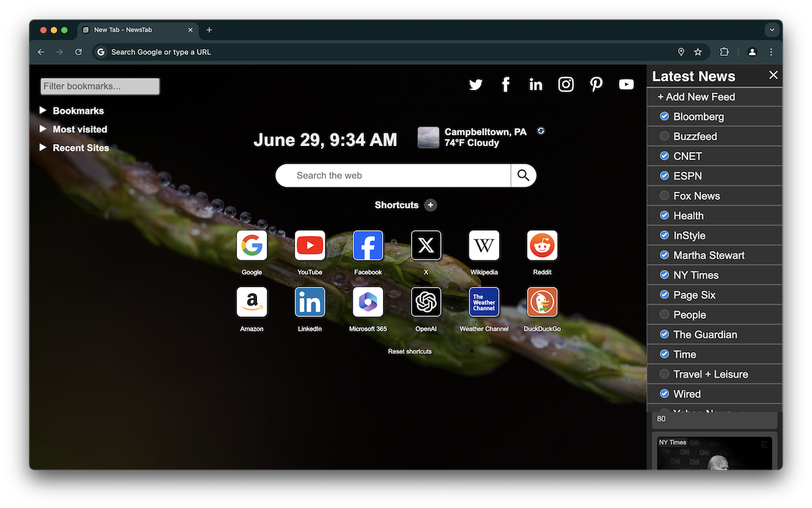Image resolution: width=812 pixels, height=508 pixels.
Task: Uncheck the Martha Stewart feed
Action: (x=664, y=255)
